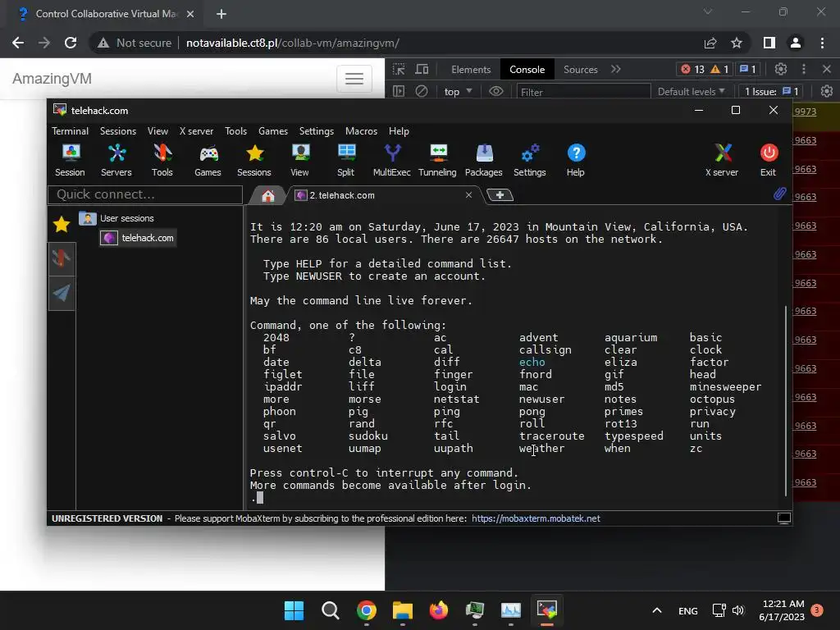Viewport: 840px width, 630px height.
Task: Clear the console with the clear icon
Action: (x=422, y=91)
